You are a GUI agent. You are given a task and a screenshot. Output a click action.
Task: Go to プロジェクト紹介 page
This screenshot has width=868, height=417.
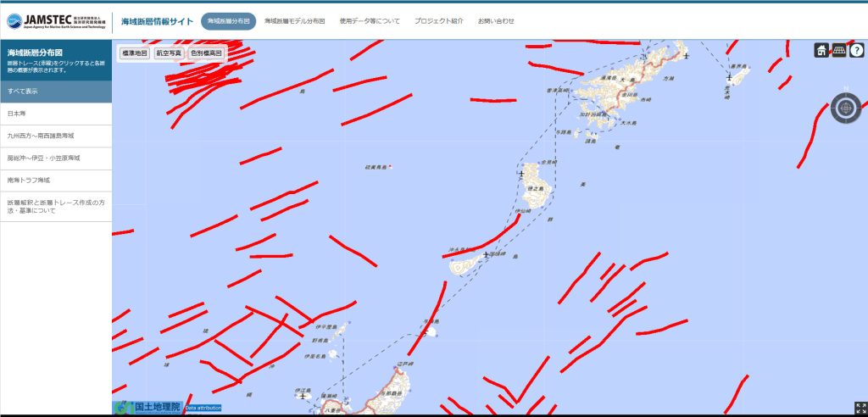point(438,20)
